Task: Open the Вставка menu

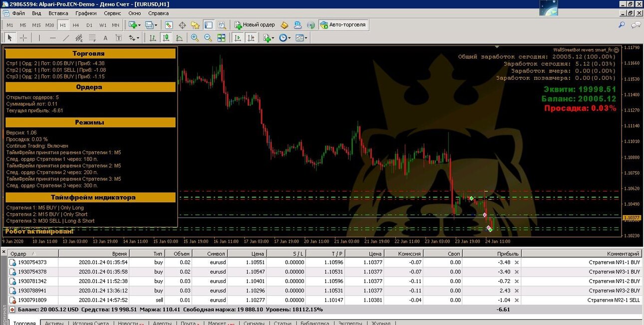Action: (x=58, y=13)
